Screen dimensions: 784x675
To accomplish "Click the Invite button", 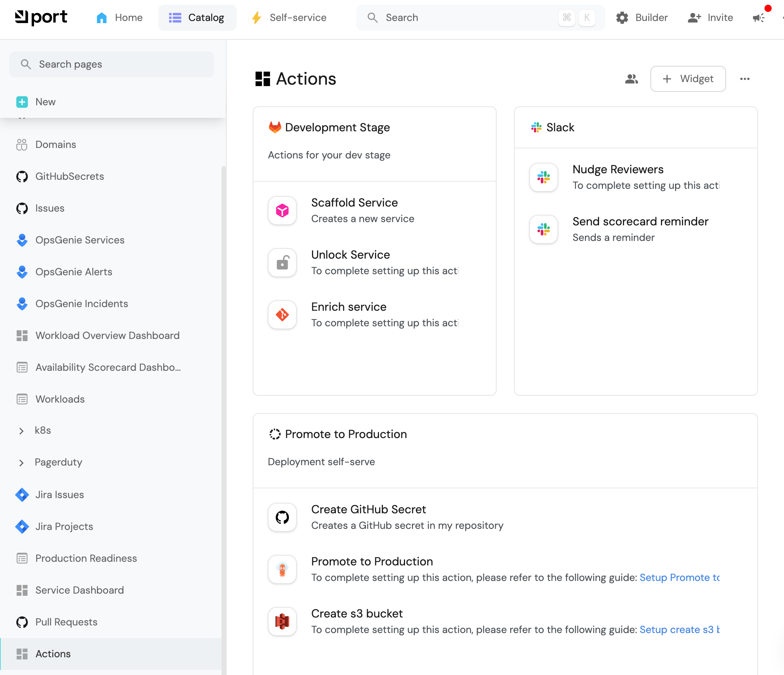I will pos(710,17).
